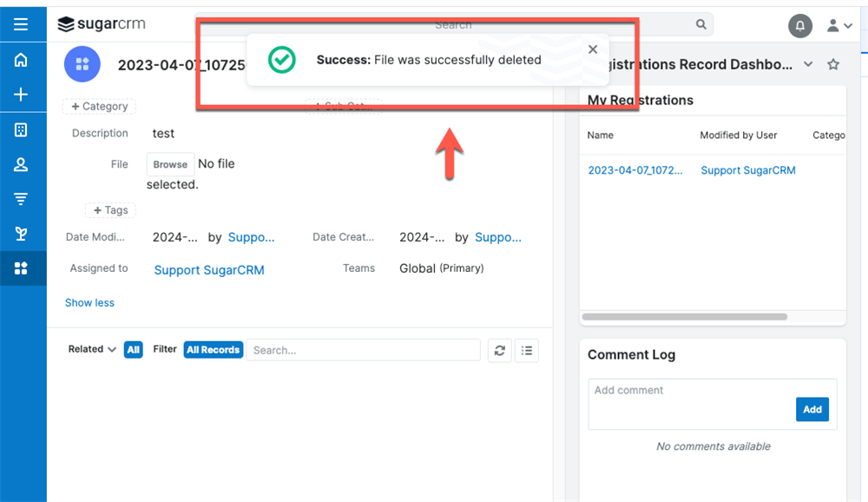
Task: Open the sprout Leads icon in sidebar
Action: 21,234
